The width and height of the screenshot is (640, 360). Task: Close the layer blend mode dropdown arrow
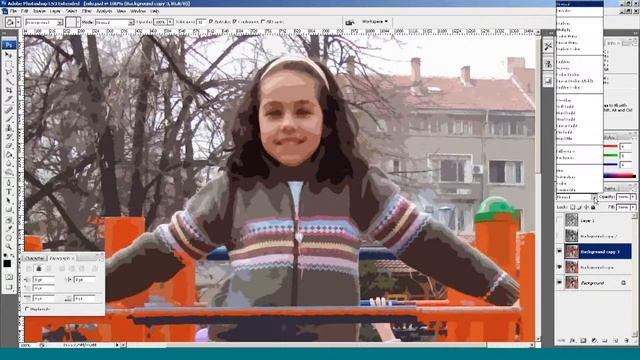[x=595, y=197]
